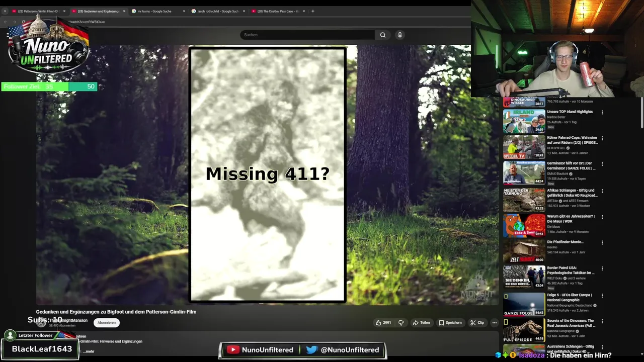Screen dimensions: 644x362
Task: Open 'Folge 5 - UFOs über Europa' thumbnail
Action: pyautogui.click(x=524, y=304)
